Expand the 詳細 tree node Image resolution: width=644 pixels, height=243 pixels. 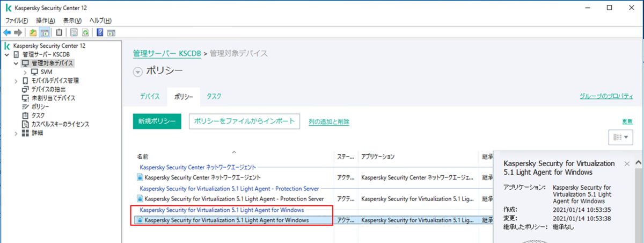(x=16, y=133)
